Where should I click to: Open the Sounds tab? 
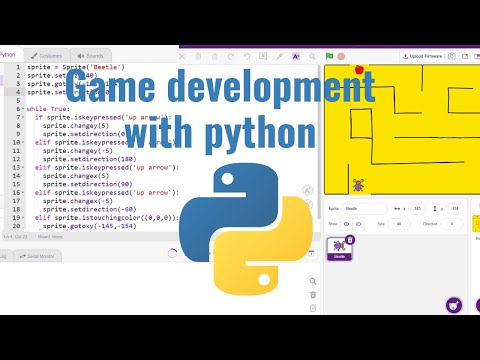[90, 56]
